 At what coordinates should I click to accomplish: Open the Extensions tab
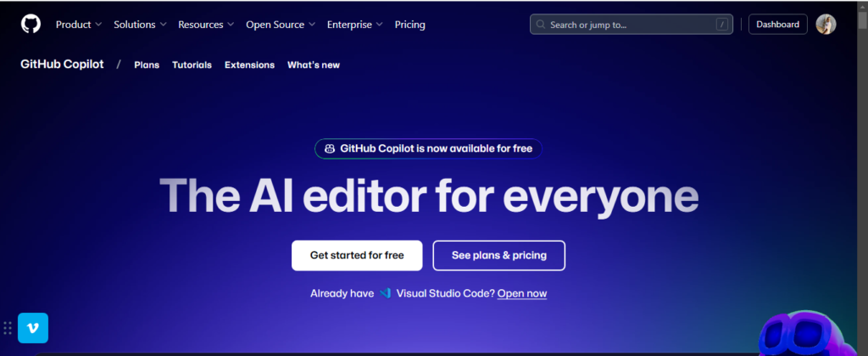tap(250, 64)
